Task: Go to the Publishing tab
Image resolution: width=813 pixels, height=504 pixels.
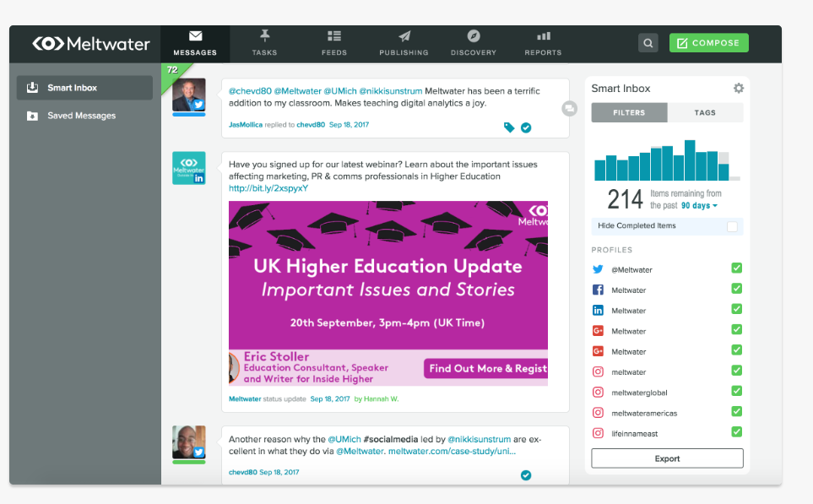Action: click(x=404, y=44)
